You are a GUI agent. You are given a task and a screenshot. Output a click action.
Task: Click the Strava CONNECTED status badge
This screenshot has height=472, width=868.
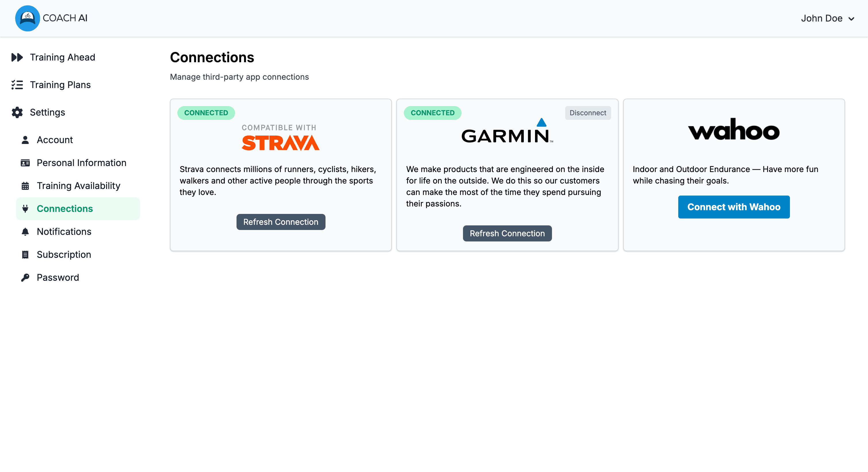coord(206,113)
